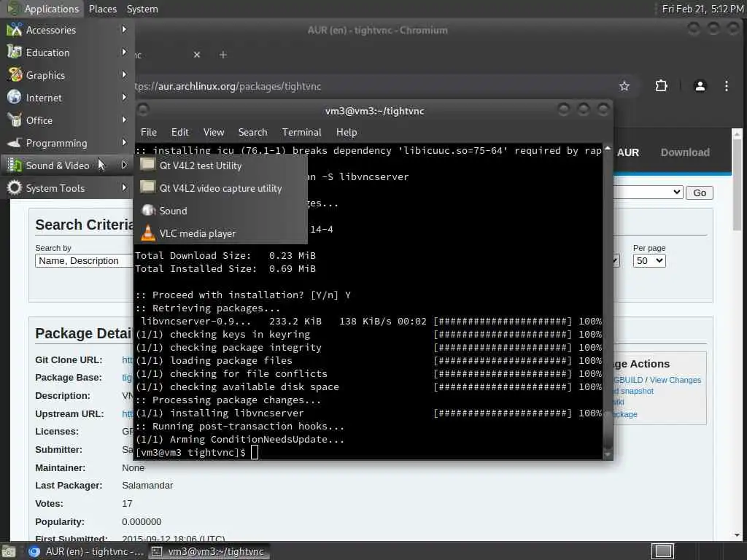Viewport: 747px width, 560px height.
Task: Open Chromium three-dot menu
Action: click(x=726, y=86)
